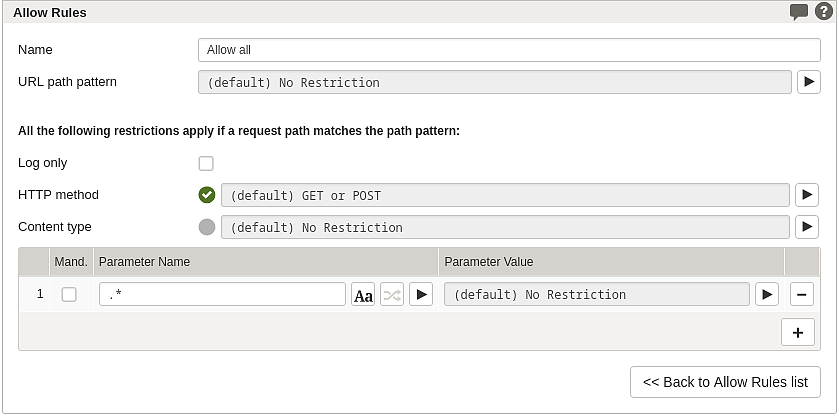Open Parameter Name pattern arrow button

coord(421,294)
